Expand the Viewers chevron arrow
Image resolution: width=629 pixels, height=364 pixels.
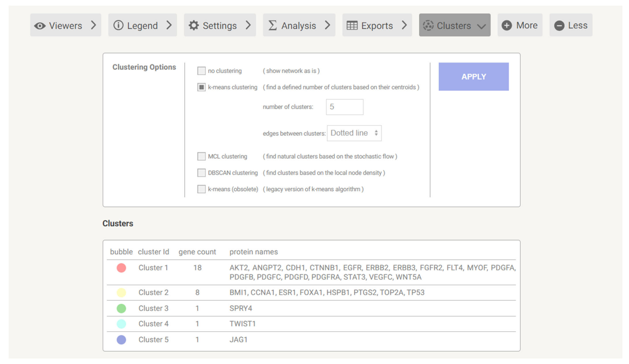[x=94, y=25]
